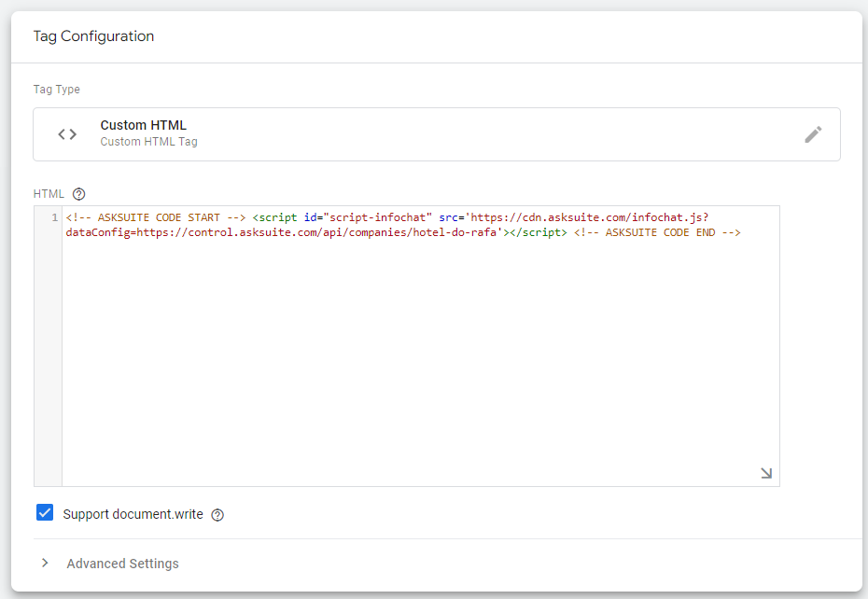Click the Support document.write label text
868x599 pixels.
tap(133, 514)
